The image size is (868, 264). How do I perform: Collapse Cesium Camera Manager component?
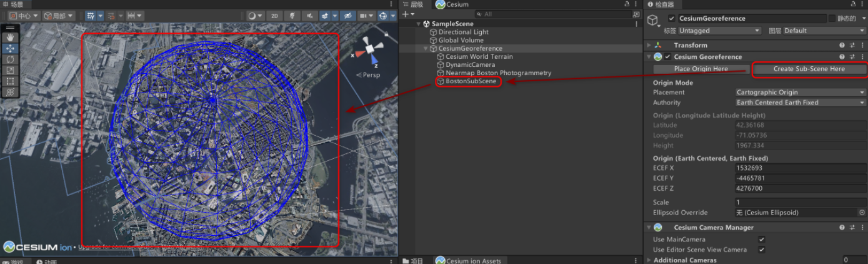click(649, 228)
